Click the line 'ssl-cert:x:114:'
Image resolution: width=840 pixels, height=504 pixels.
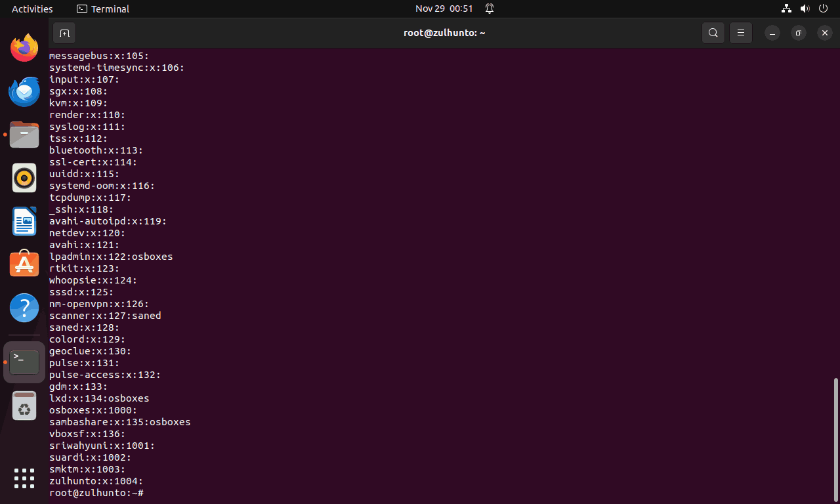click(x=93, y=162)
